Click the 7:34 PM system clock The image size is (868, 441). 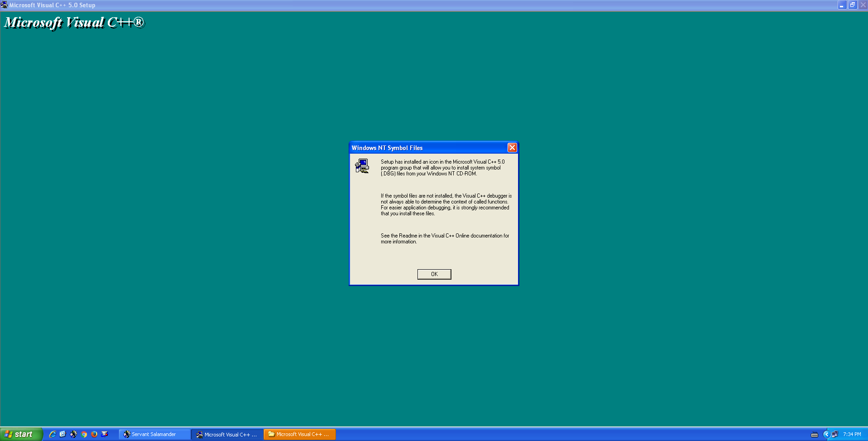click(852, 434)
